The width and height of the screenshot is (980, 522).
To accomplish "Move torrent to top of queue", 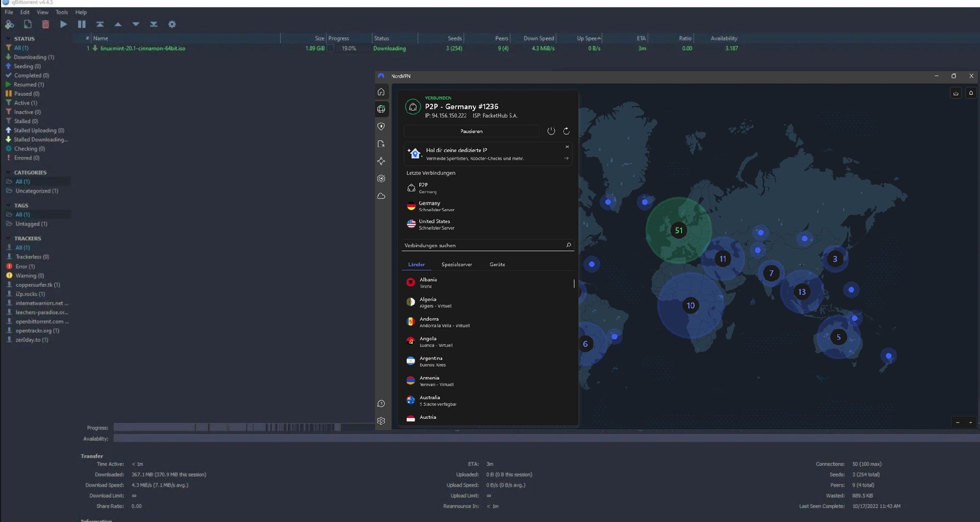I will [100, 24].
